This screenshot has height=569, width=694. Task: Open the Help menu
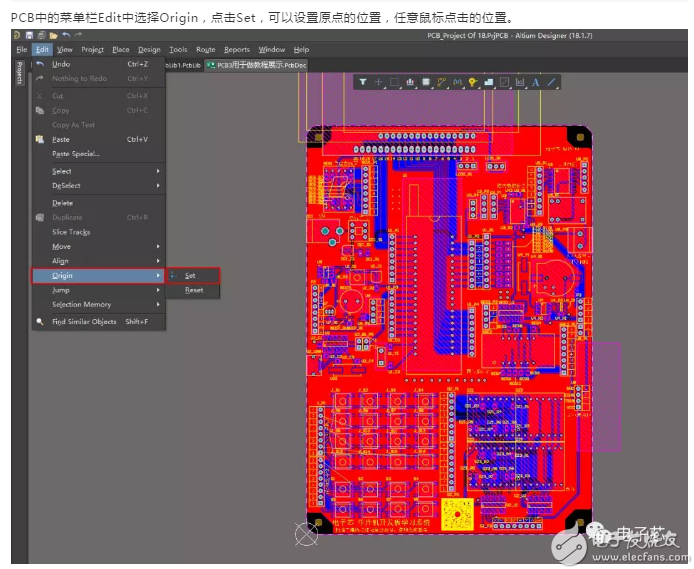click(301, 50)
